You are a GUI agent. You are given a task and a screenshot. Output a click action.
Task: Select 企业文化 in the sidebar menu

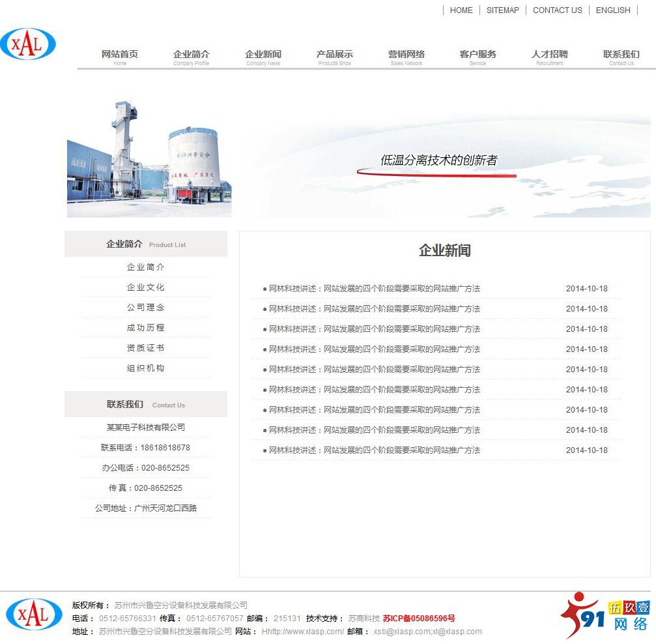(145, 287)
